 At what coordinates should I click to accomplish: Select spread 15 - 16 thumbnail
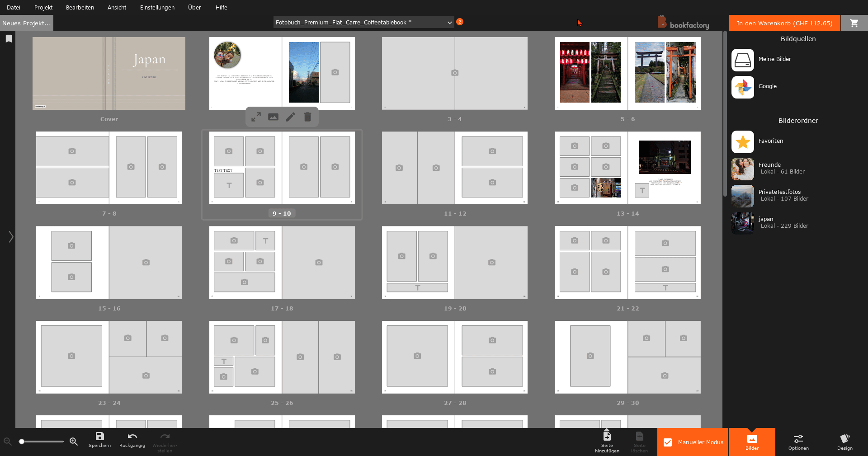click(x=109, y=263)
